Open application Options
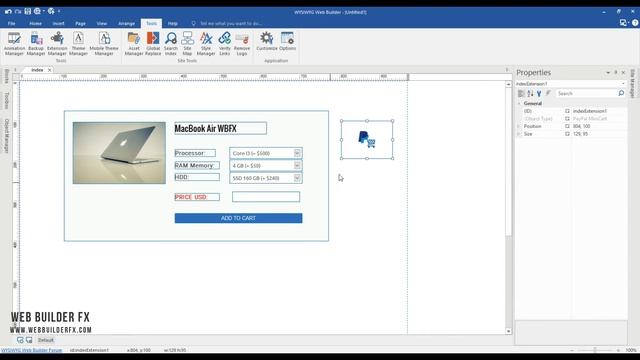640x360 pixels. coord(287,41)
